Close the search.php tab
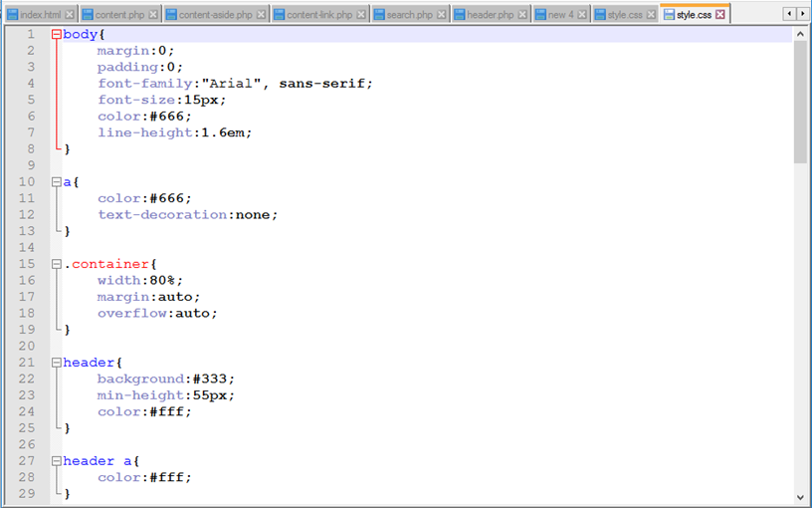 (441, 15)
